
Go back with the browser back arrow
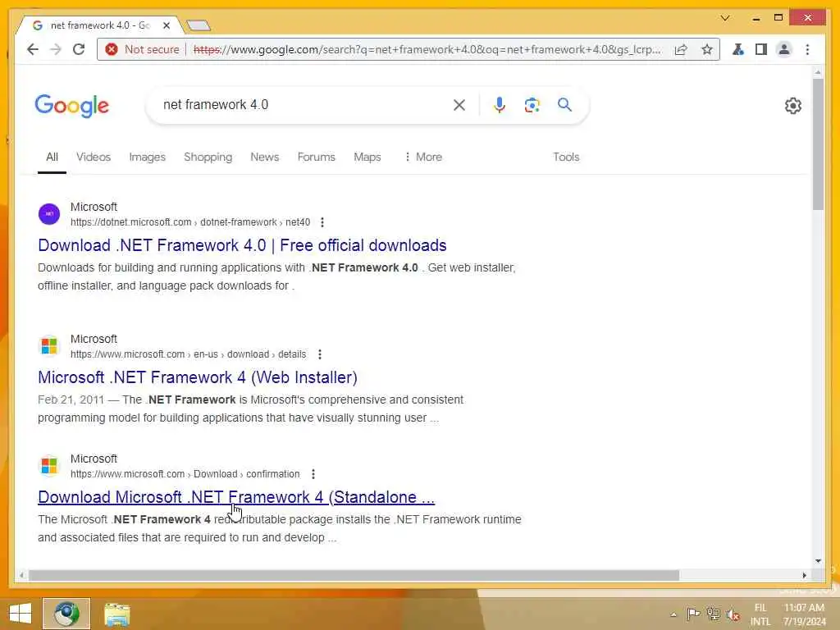[x=33, y=49]
